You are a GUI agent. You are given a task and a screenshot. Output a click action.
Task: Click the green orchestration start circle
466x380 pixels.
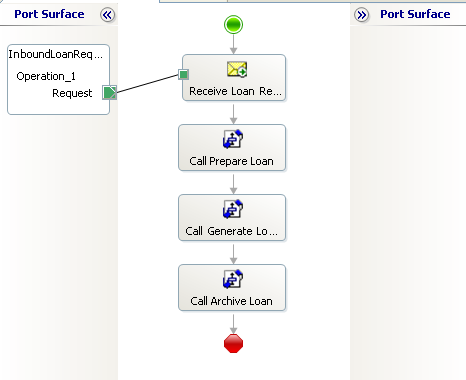pos(233,25)
